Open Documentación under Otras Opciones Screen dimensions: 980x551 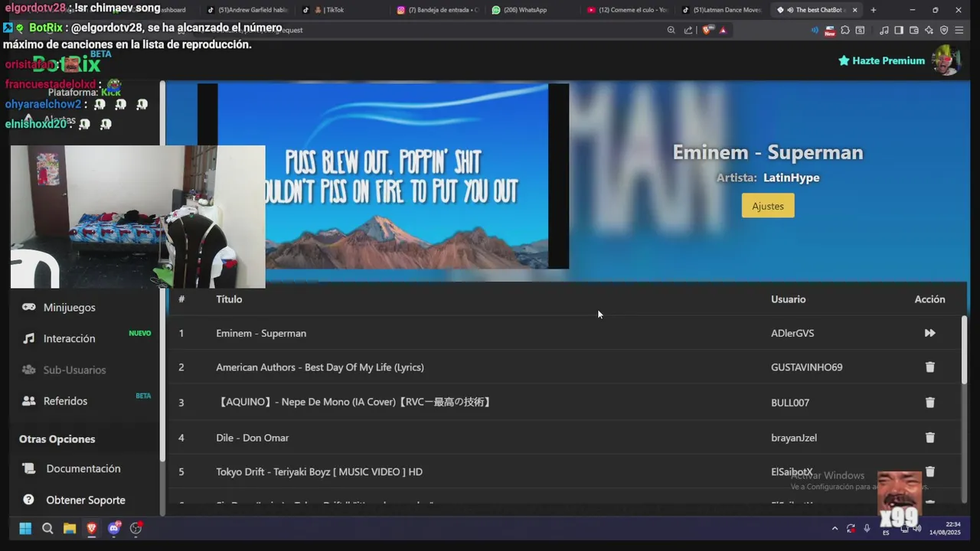(83, 468)
